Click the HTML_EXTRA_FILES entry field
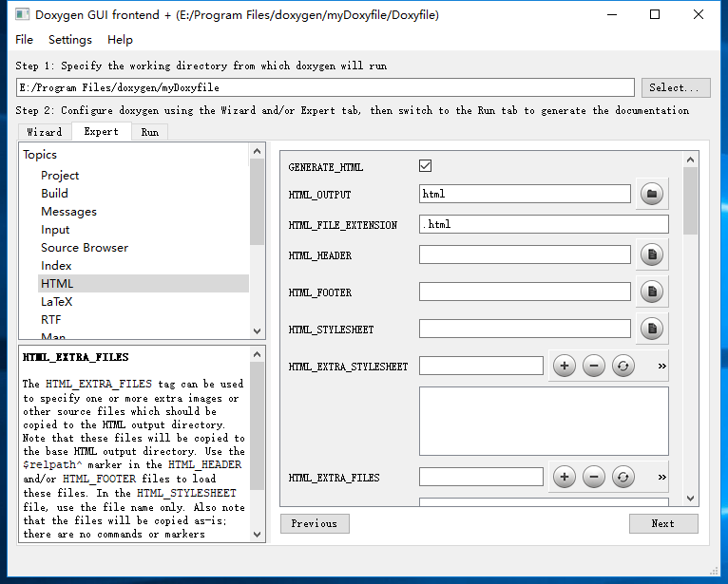The image size is (728, 584). [481, 477]
